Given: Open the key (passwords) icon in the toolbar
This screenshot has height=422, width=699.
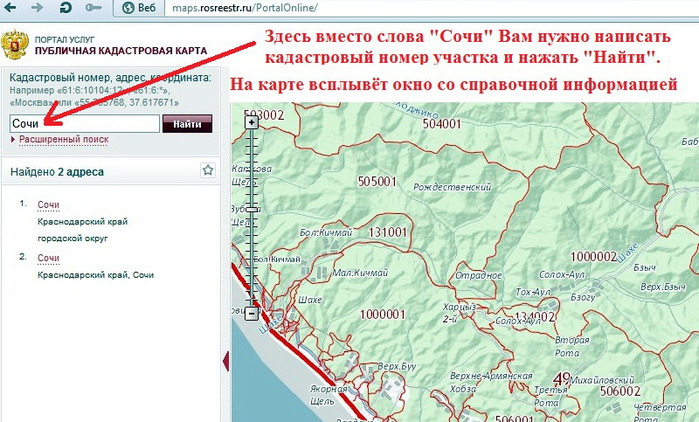Looking at the screenshot, I should pos(93,8).
